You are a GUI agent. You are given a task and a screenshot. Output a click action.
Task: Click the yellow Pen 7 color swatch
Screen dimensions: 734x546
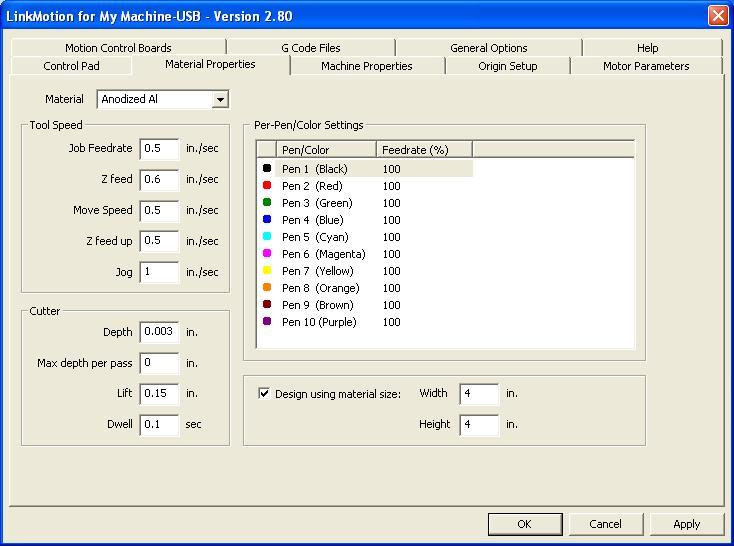click(267, 270)
